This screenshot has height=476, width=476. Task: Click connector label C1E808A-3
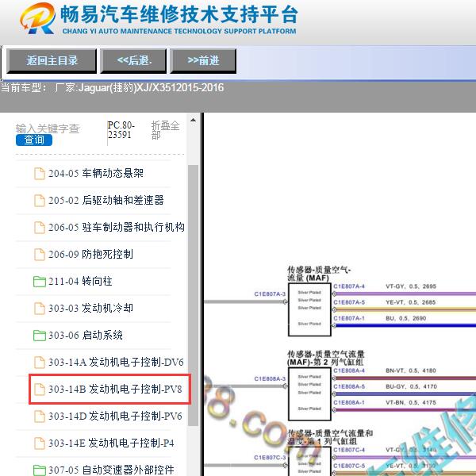tap(270, 378)
